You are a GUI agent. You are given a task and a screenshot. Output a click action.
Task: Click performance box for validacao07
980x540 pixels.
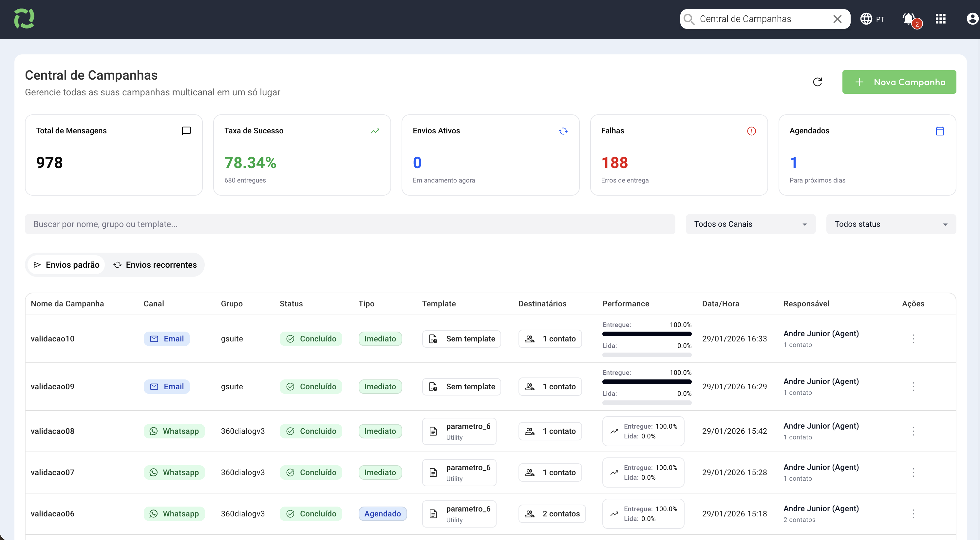click(643, 473)
